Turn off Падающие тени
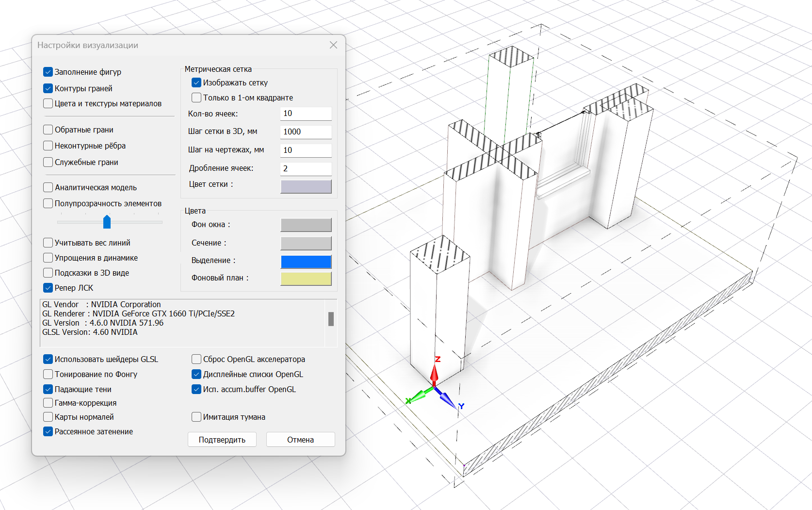Viewport: 812px width, 510px height. click(48, 389)
